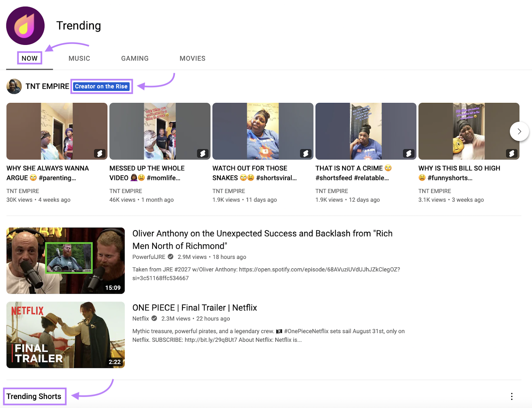Image resolution: width=532 pixels, height=408 pixels.
Task: Click the Oliver Anthony Rich Men North of Richmond title
Action: [x=262, y=240]
